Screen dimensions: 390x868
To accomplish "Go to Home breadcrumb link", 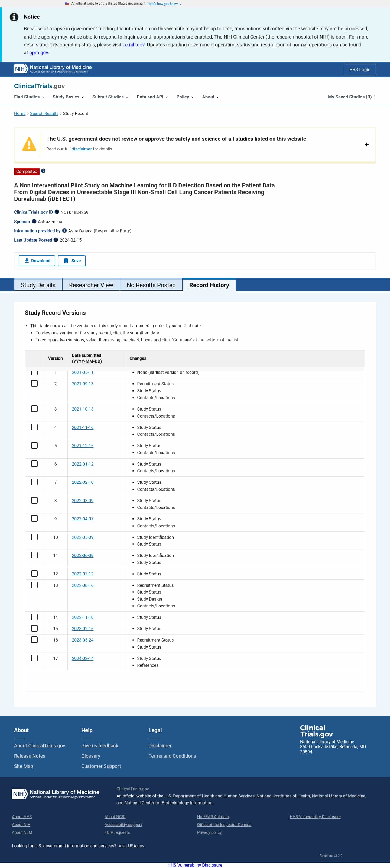I will coord(20,114).
